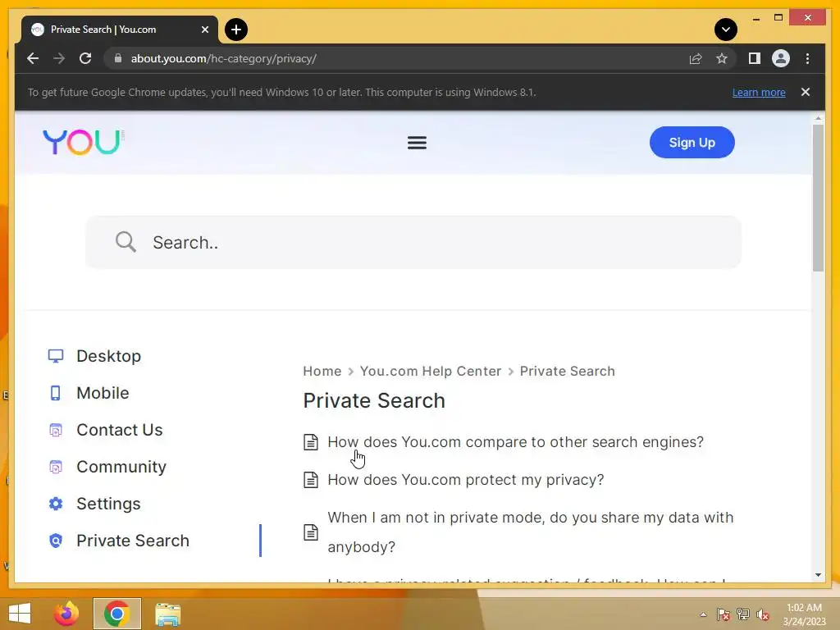This screenshot has height=630, width=840.
Task: Open the Chrome three-dot menu
Action: tap(807, 58)
